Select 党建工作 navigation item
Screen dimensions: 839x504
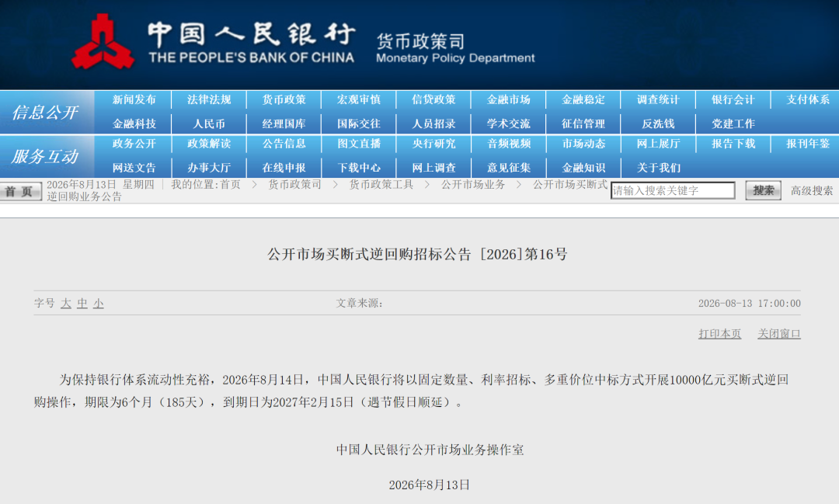pyautogui.click(x=733, y=123)
